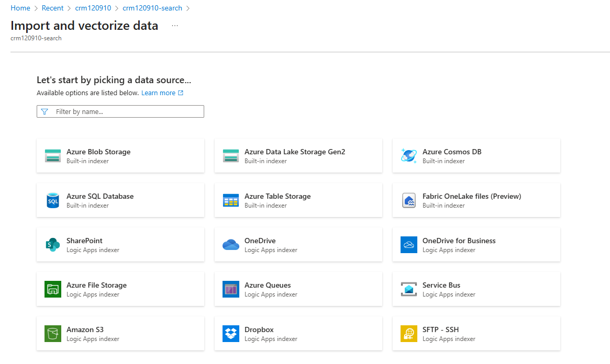This screenshot has width=610, height=364.
Task: Click the Azure Data Lake Storage Gen2 icon
Action: [x=231, y=156]
